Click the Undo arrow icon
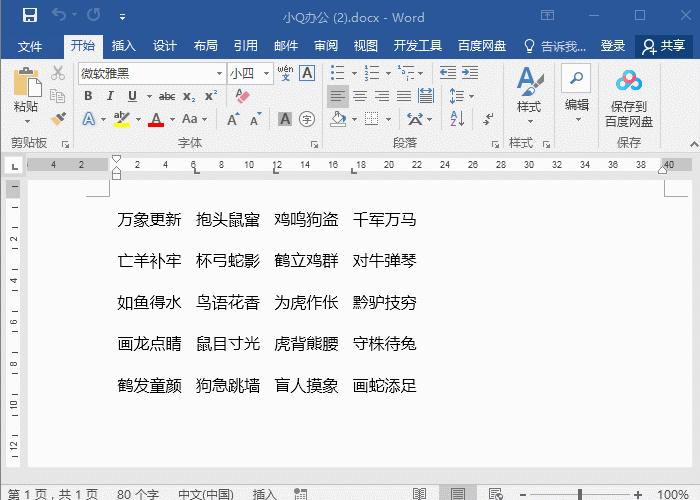 (x=59, y=15)
